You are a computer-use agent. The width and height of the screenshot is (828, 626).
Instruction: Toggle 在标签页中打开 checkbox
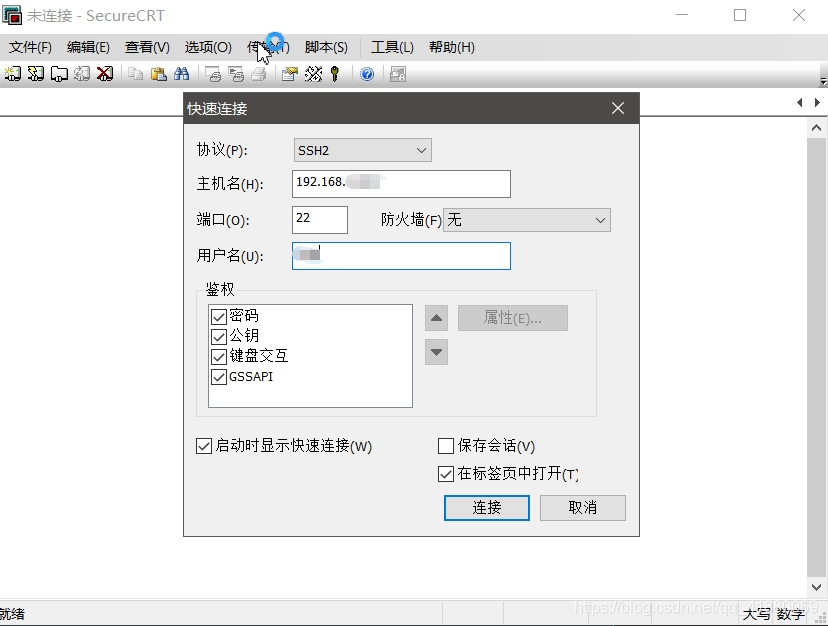[x=446, y=474]
